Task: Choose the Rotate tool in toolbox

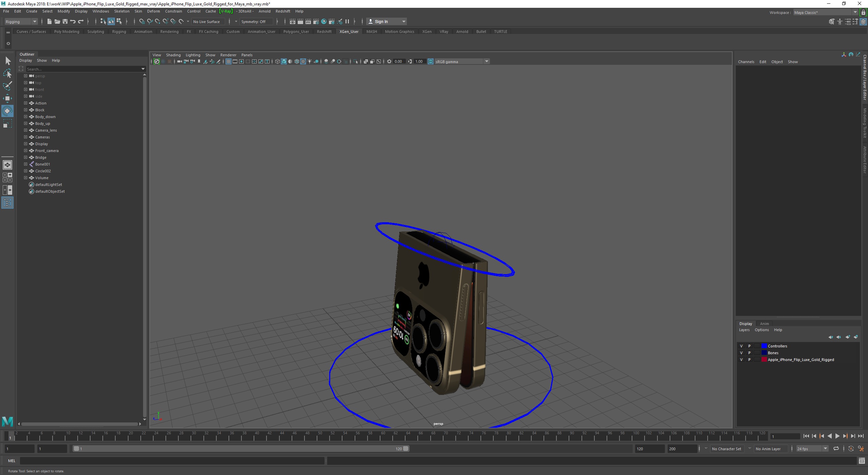Action: [7, 111]
